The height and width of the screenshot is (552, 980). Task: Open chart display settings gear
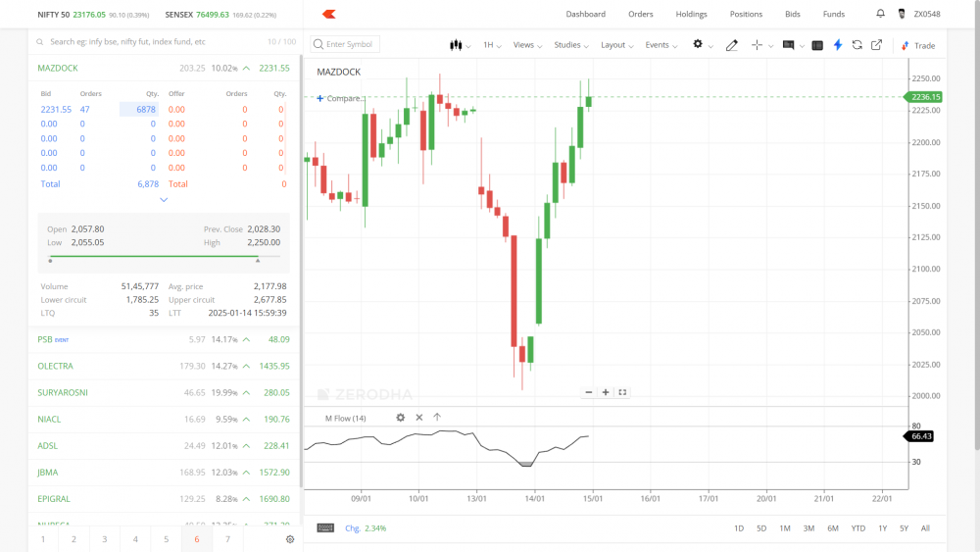698,44
